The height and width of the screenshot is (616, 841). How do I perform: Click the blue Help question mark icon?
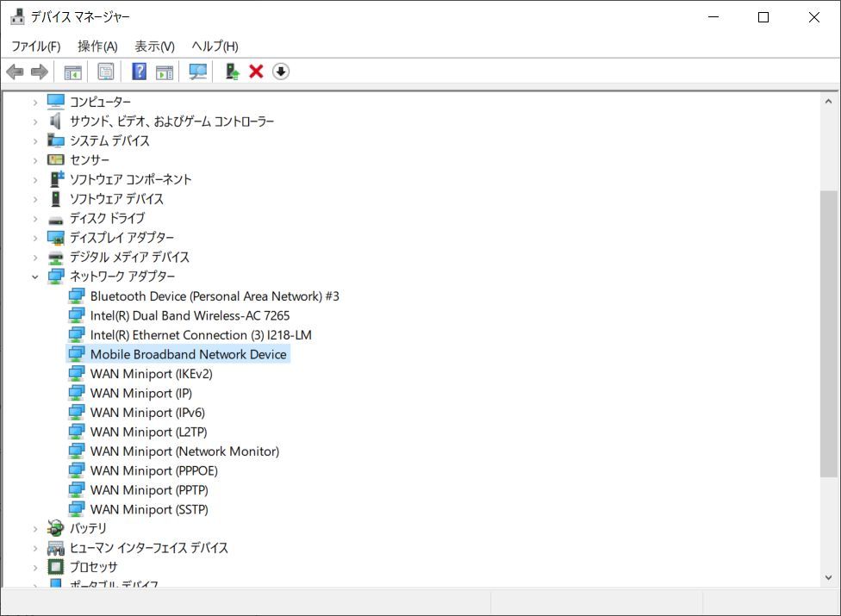139,72
